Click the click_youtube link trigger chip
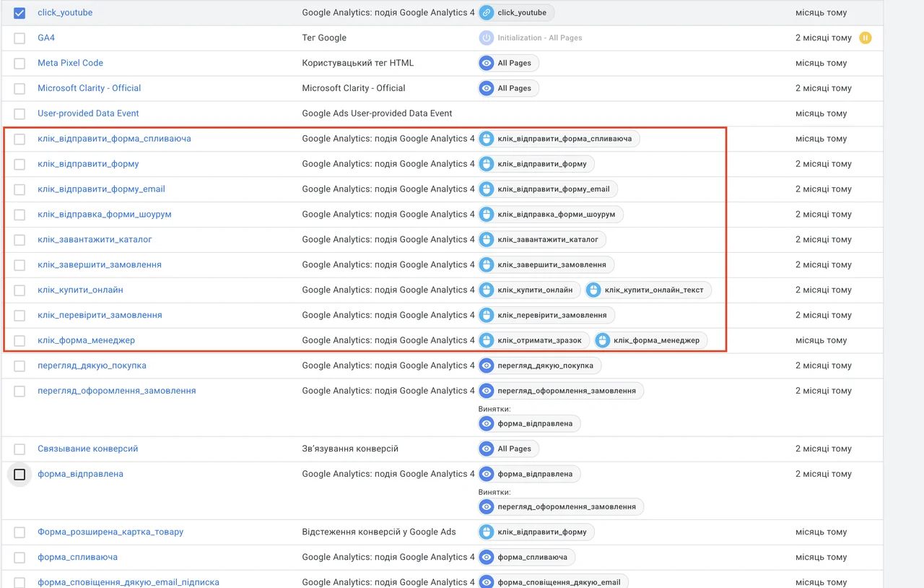 [x=517, y=12]
